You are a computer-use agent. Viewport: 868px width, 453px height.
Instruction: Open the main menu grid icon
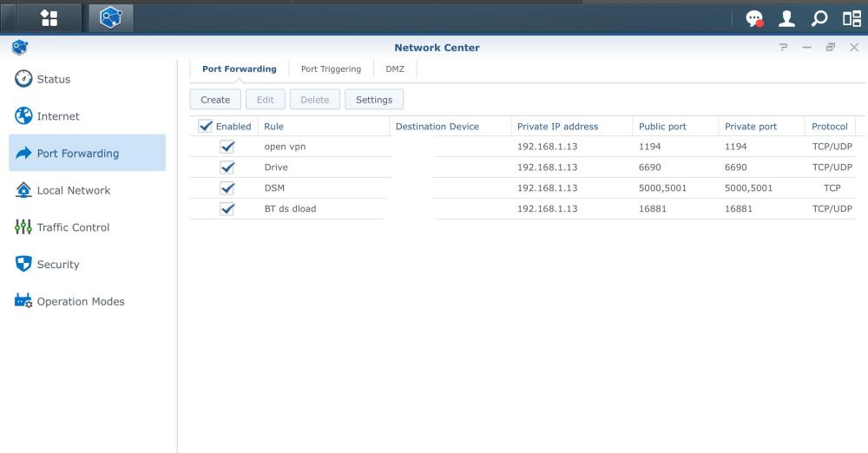tap(49, 18)
